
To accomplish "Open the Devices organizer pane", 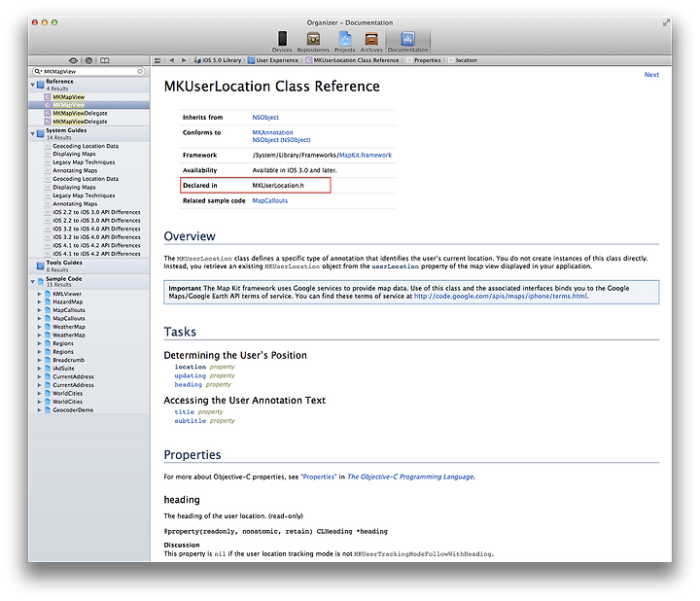I will (282, 42).
